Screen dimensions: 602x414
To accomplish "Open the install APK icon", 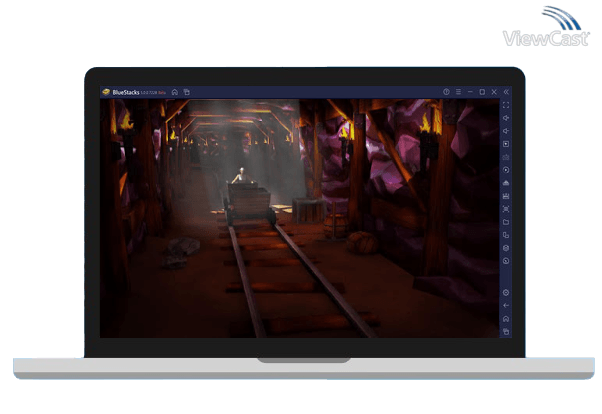I will [x=506, y=183].
